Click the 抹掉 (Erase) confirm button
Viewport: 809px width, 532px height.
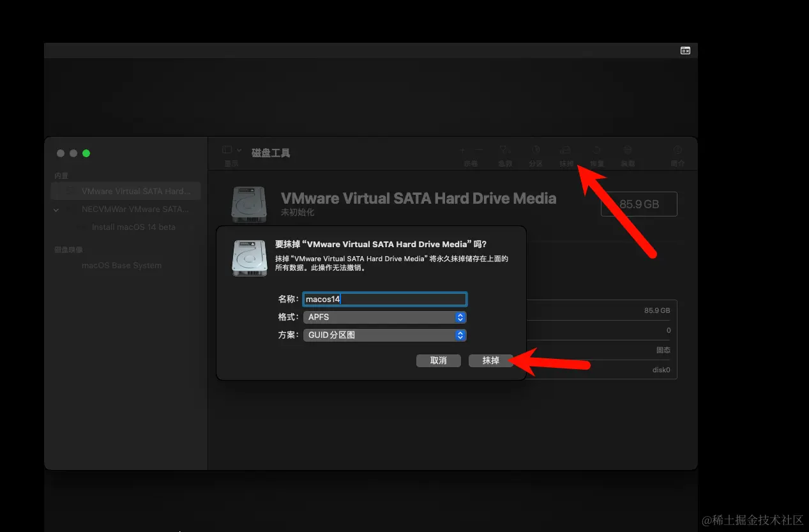click(x=490, y=361)
